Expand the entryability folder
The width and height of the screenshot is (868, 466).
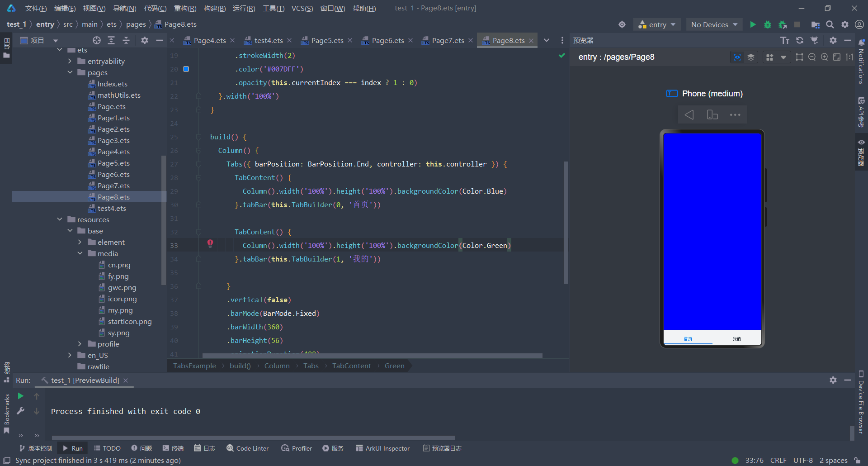[70, 61]
